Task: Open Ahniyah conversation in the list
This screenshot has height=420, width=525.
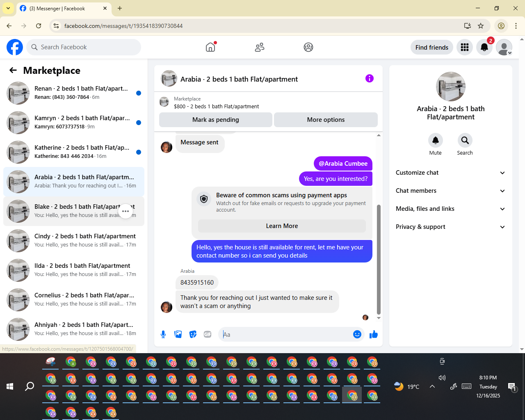Action: point(74,329)
